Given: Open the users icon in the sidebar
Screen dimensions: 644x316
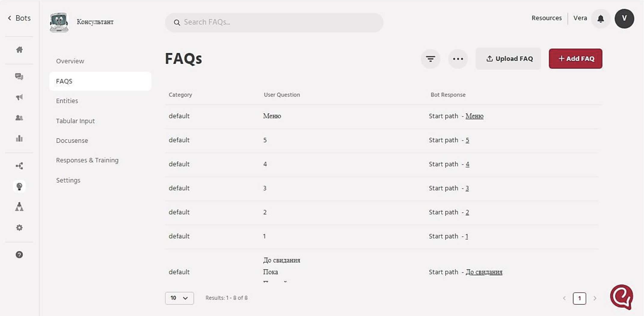Looking at the screenshot, I should [19, 118].
